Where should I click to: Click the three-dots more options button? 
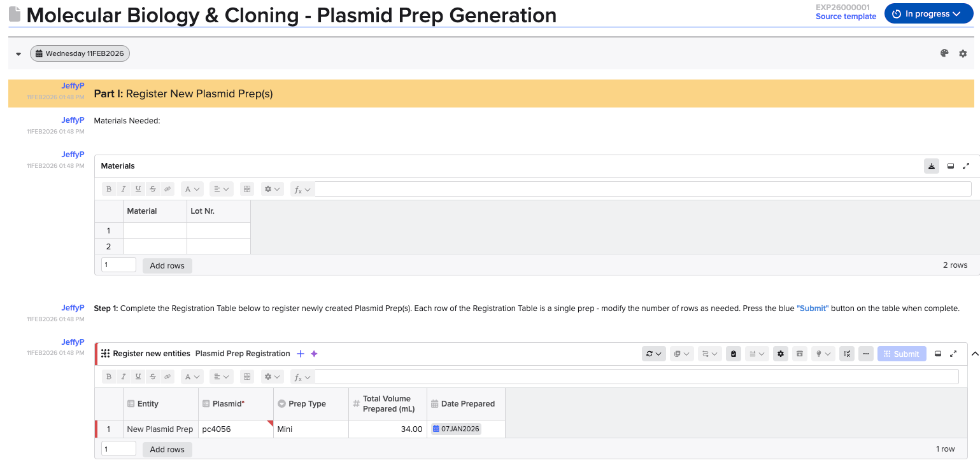pos(865,354)
